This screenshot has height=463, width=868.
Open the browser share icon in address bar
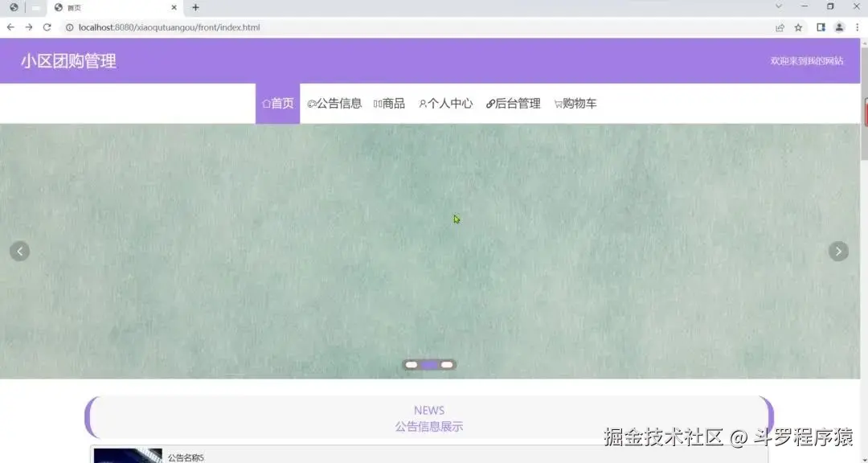coord(780,27)
